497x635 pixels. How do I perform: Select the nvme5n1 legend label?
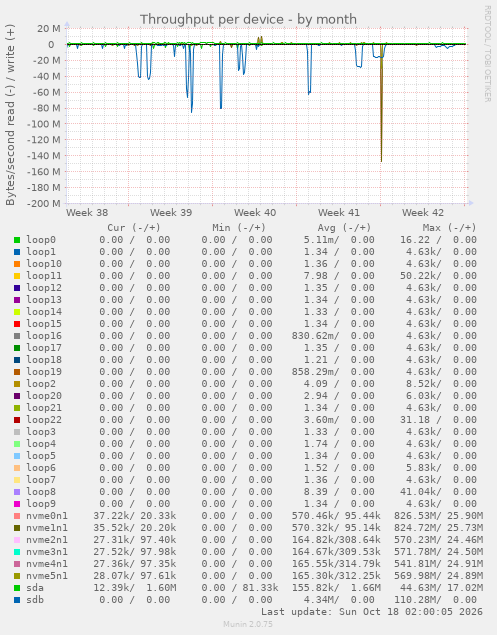(47, 576)
